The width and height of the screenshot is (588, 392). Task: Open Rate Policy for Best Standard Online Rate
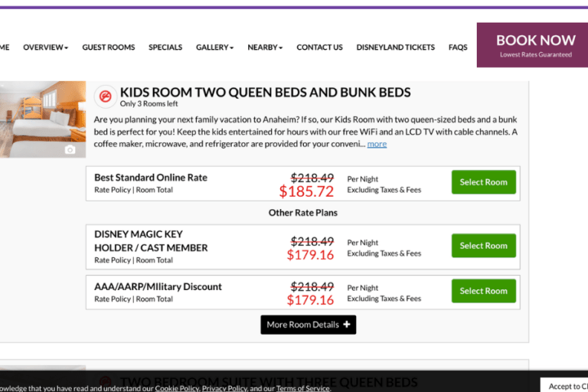[x=112, y=190]
